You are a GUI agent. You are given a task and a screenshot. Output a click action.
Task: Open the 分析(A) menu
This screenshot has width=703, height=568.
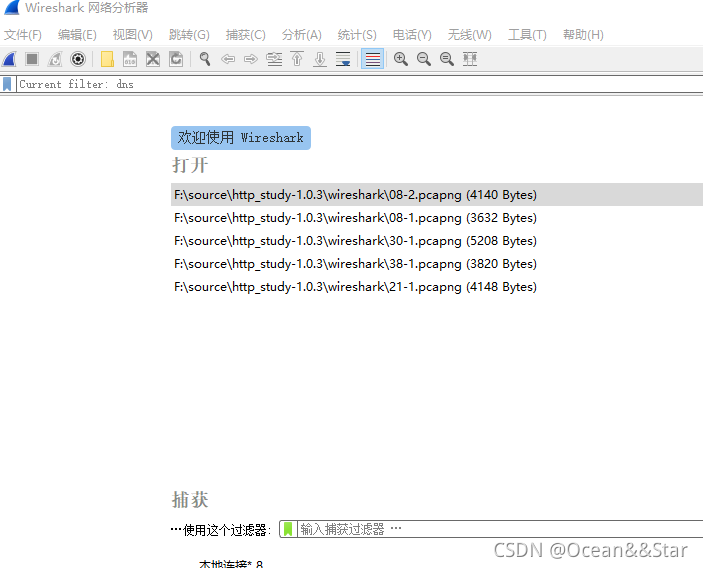click(301, 35)
